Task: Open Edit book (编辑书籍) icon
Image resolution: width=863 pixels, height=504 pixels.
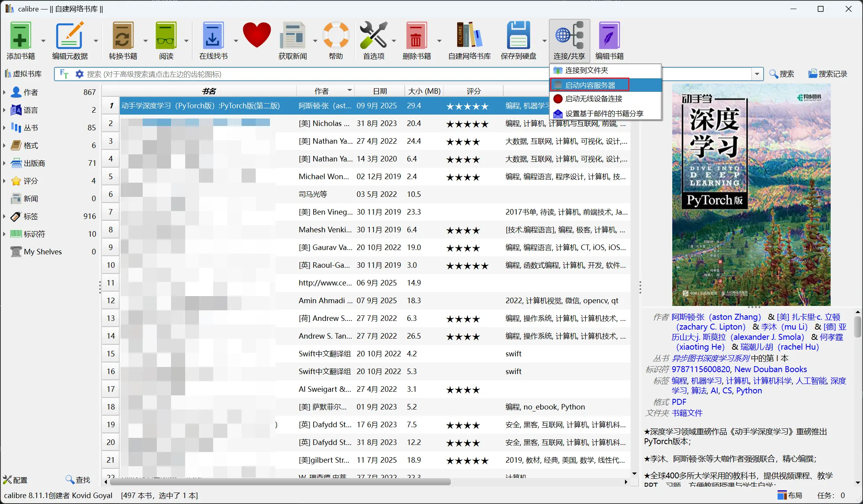Action: [x=609, y=41]
